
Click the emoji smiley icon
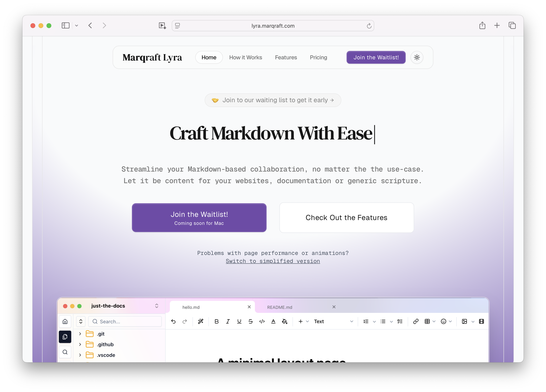coord(443,321)
